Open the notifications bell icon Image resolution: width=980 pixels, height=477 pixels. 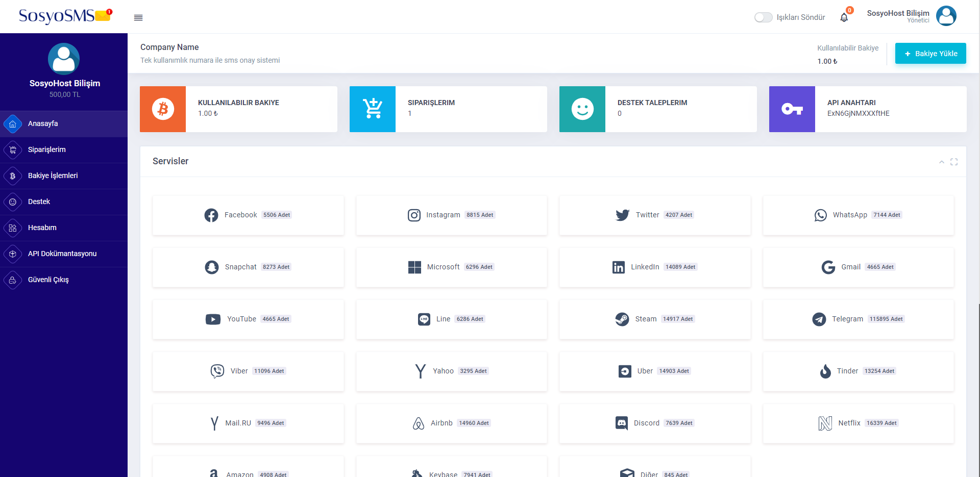[844, 17]
